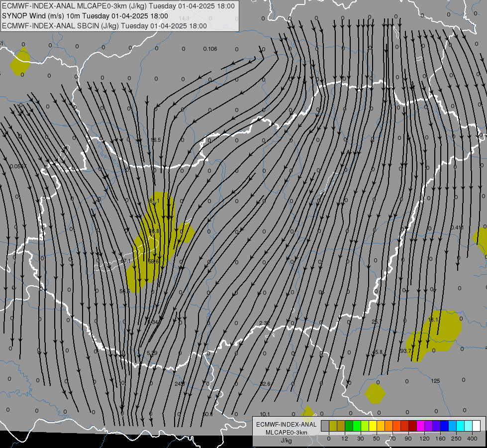Select the magenta legend swatch
The image size is (487, 448).
(x=420, y=426)
